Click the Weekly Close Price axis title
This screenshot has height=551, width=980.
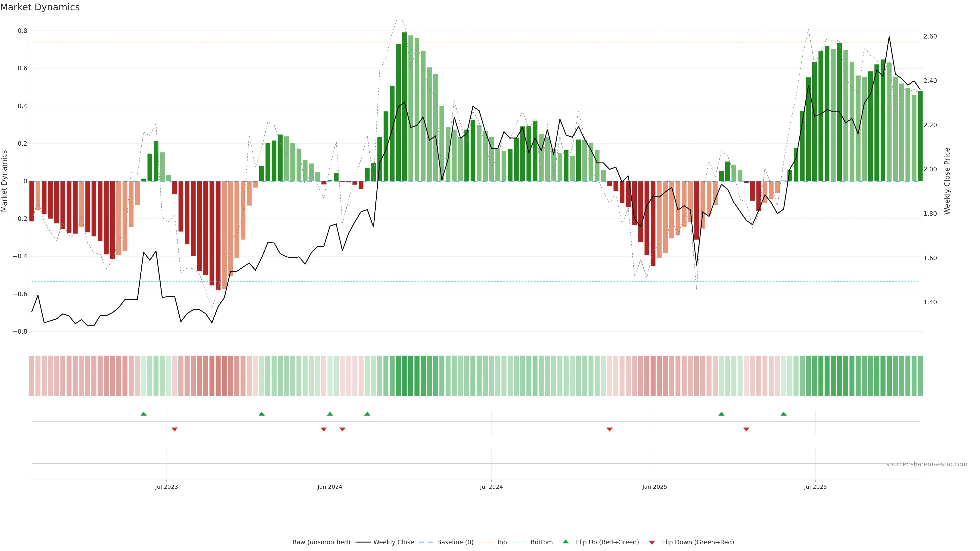coord(947,181)
